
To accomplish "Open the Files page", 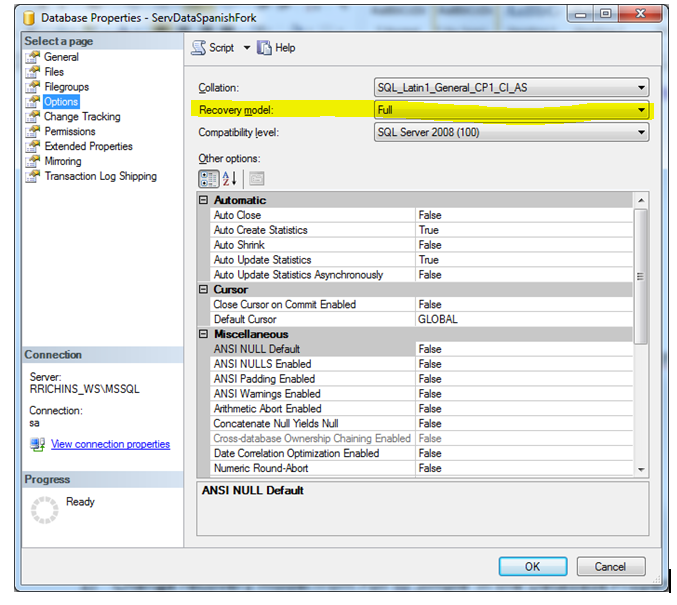I will click(x=54, y=72).
